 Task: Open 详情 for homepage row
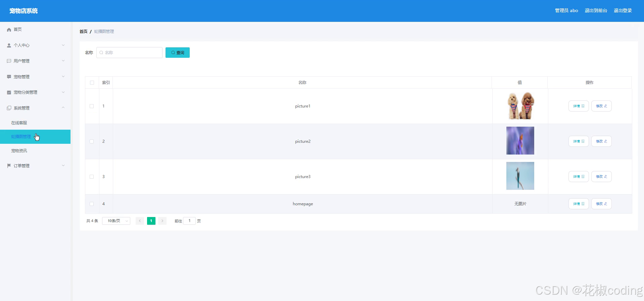click(579, 204)
